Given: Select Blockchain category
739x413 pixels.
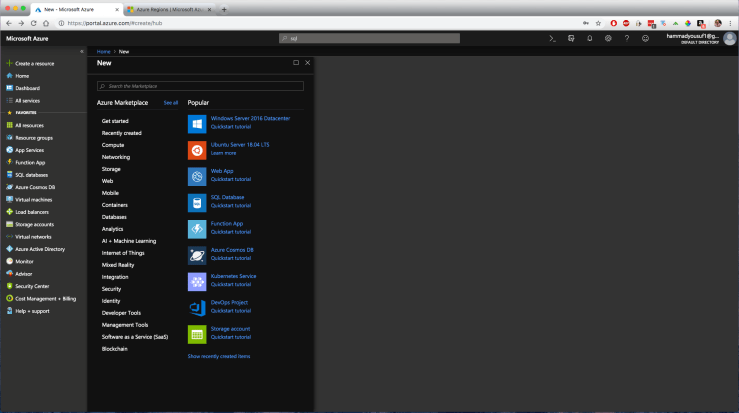Looking at the screenshot, I should click(x=115, y=349).
